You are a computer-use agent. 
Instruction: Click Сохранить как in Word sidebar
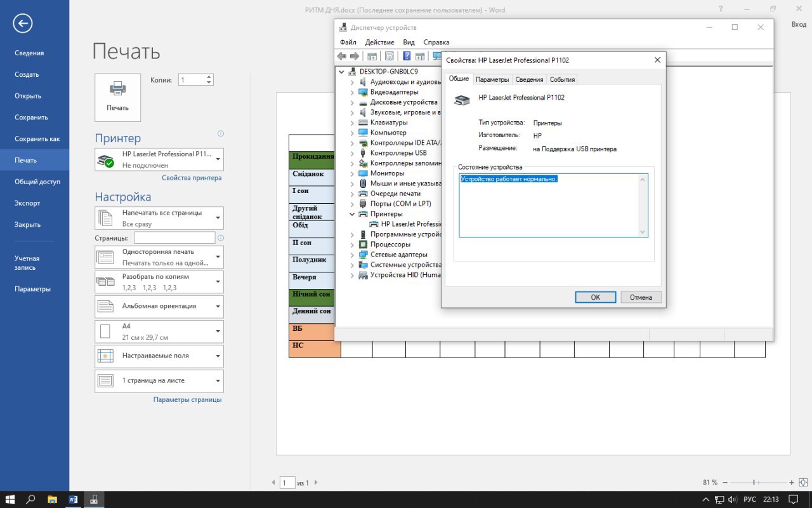[37, 138]
